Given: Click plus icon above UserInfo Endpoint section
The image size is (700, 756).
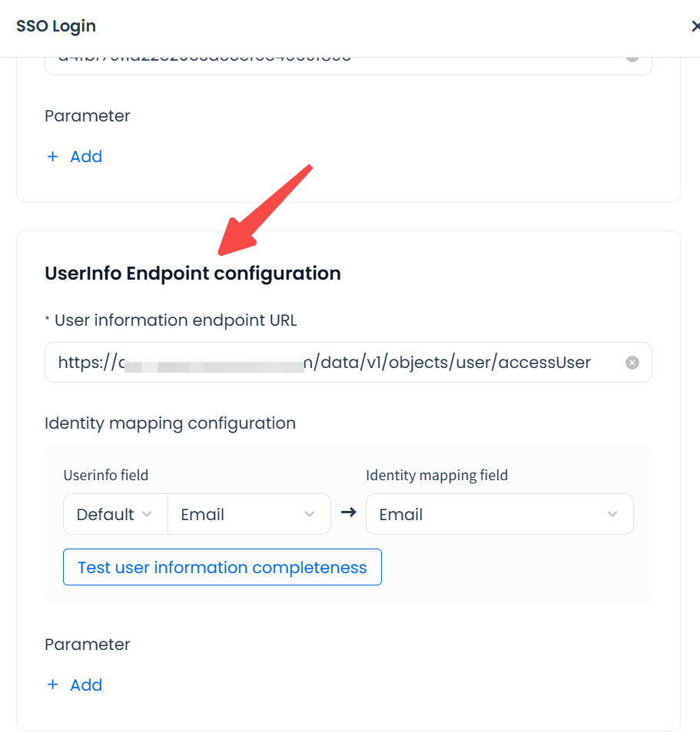Looking at the screenshot, I should click(x=53, y=157).
